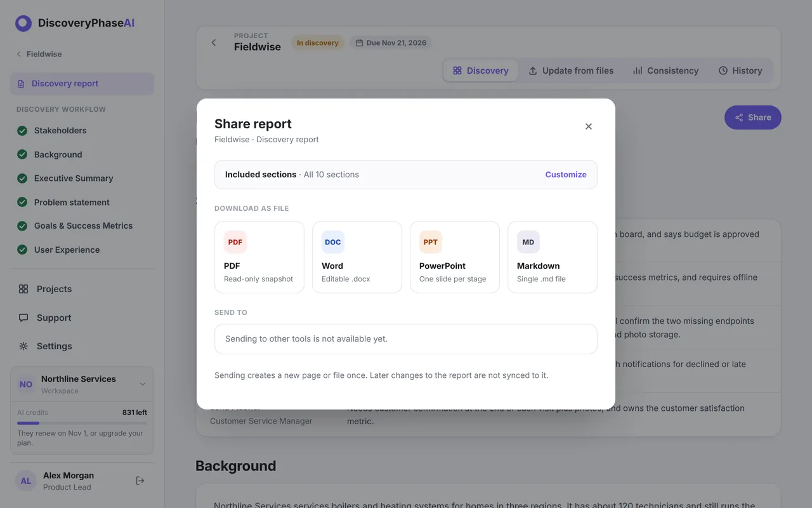
Task: Click the 831 left credits value
Action: point(134,413)
